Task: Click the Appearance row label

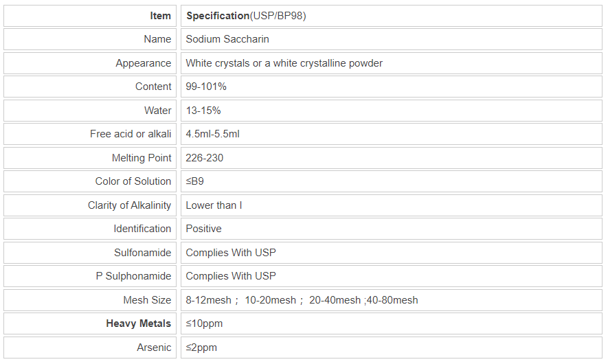Action: point(143,63)
